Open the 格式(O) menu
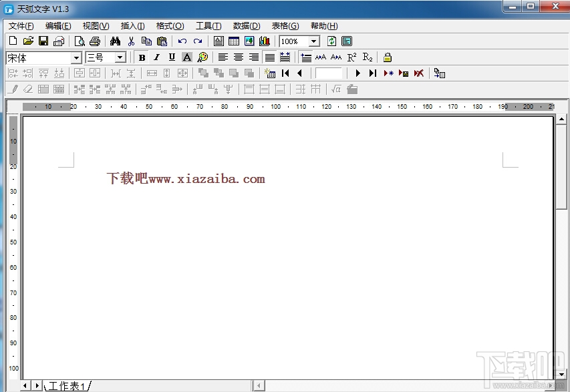The height and width of the screenshot is (392, 570). click(170, 26)
